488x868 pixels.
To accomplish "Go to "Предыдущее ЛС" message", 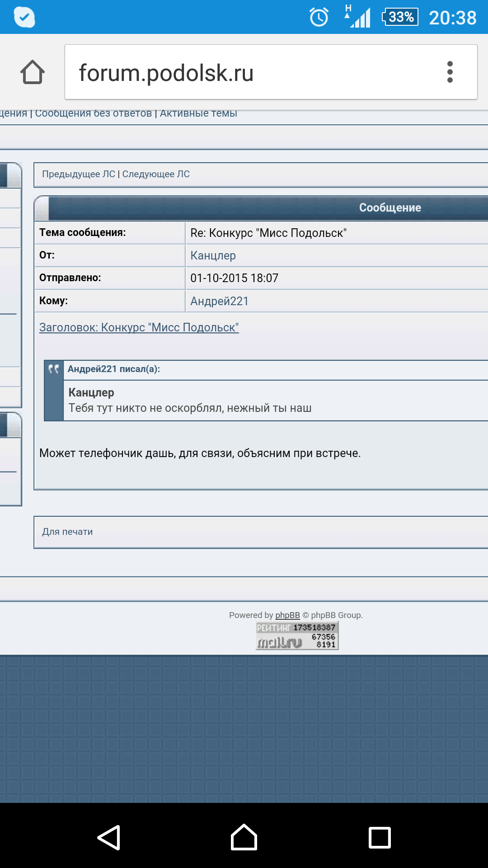I will click(x=79, y=174).
